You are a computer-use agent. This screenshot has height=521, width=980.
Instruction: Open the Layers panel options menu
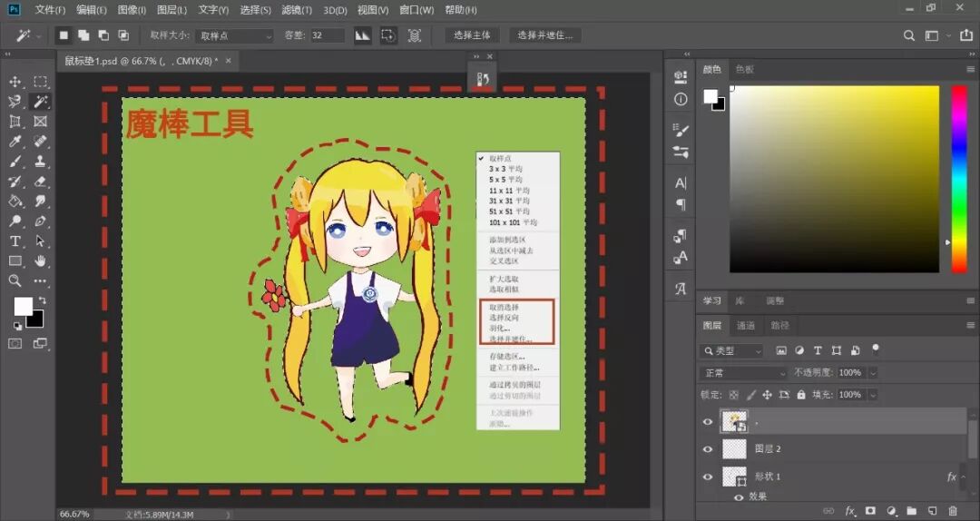[970, 325]
